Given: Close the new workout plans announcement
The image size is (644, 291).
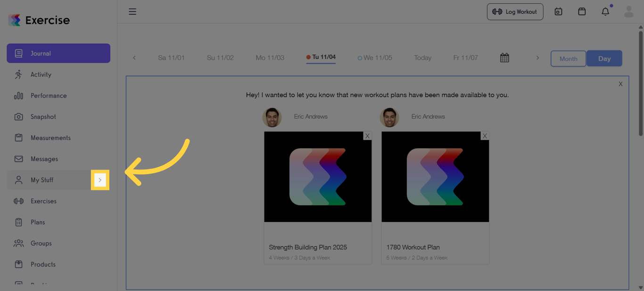Looking at the screenshot, I should click(620, 84).
